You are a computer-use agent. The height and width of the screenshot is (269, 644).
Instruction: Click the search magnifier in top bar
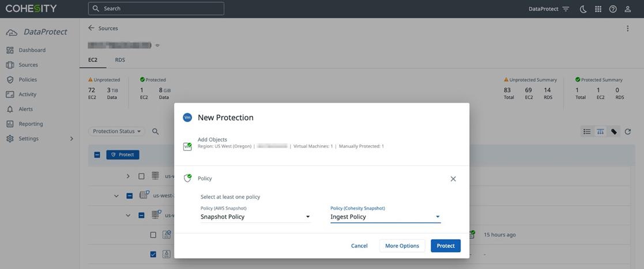[x=96, y=9]
